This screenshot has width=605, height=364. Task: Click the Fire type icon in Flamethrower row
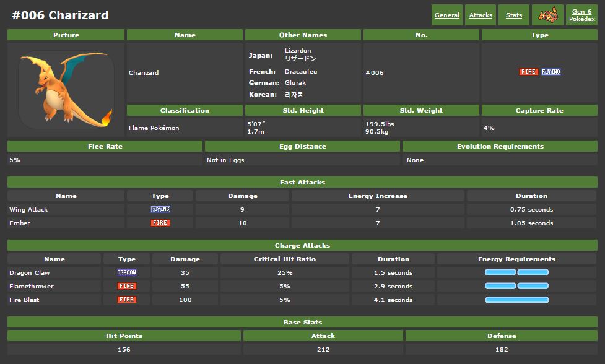[126, 286]
